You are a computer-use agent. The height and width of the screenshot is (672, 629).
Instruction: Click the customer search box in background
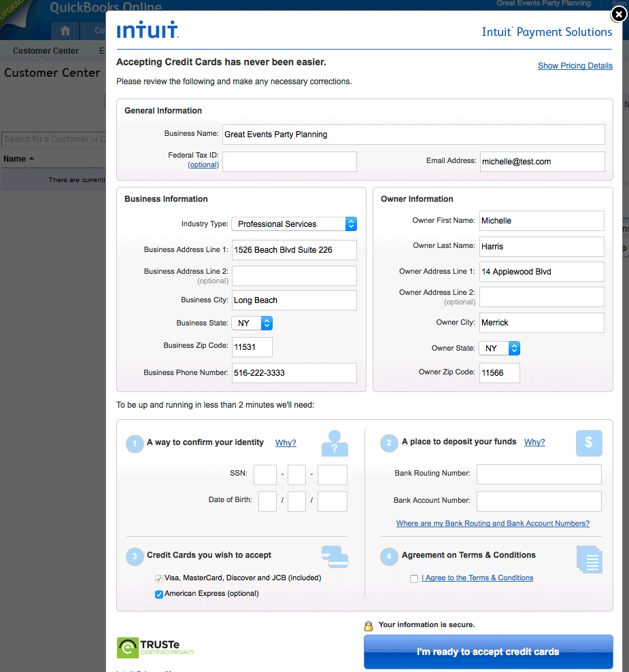tap(54, 139)
